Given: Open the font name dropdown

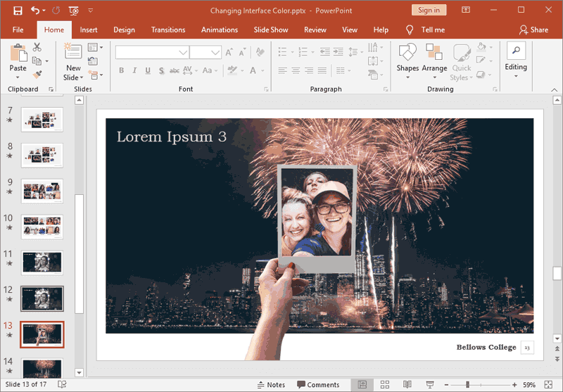Looking at the screenshot, I should (183, 52).
